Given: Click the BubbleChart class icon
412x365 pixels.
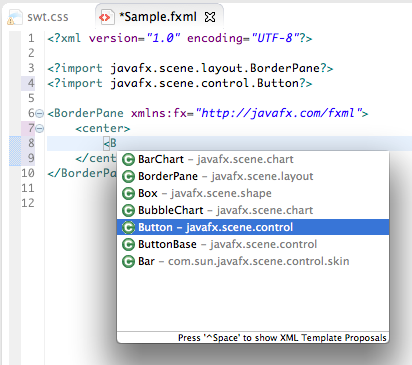Looking at the screenshot, I should tap(128, 211).
